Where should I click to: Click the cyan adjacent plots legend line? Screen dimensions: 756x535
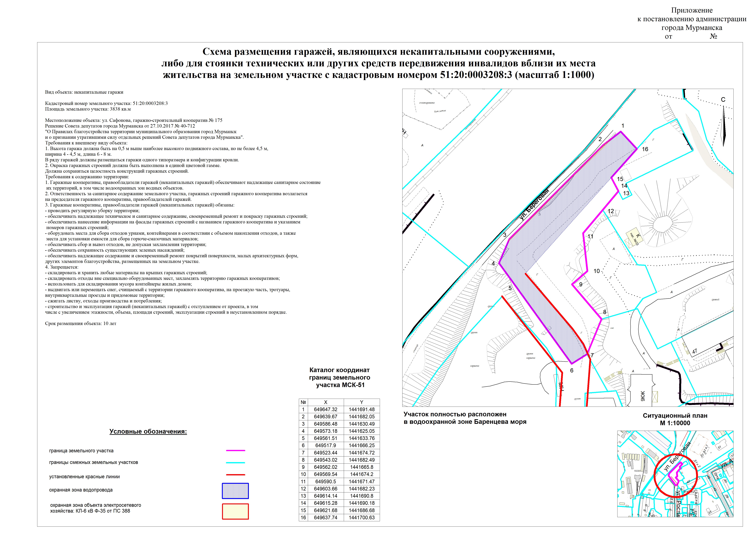tap(235, 463)
